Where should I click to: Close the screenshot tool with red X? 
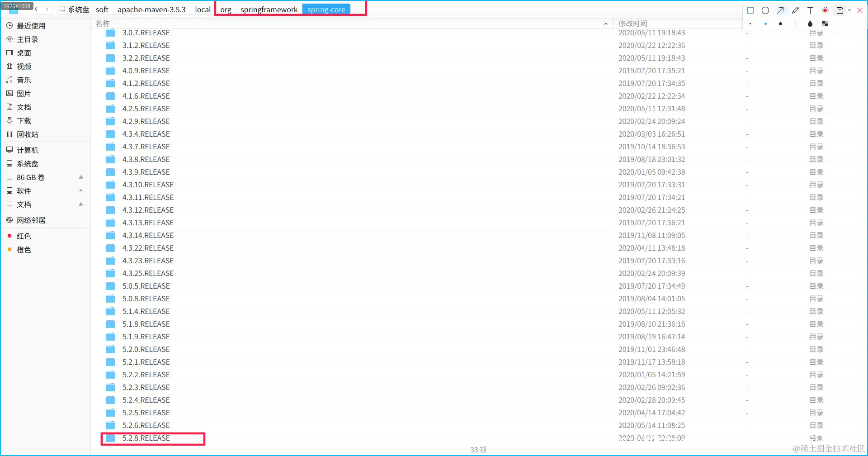click(x=860, y=10)
